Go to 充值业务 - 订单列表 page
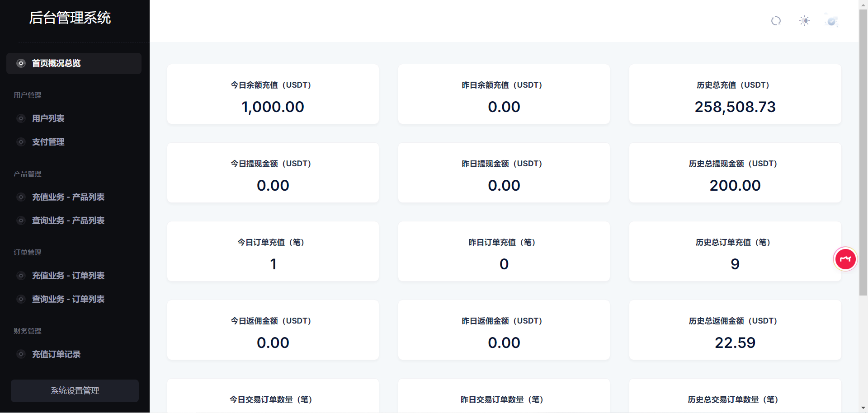The height and width of the screenshot is (413, 868). click(68, 276)
